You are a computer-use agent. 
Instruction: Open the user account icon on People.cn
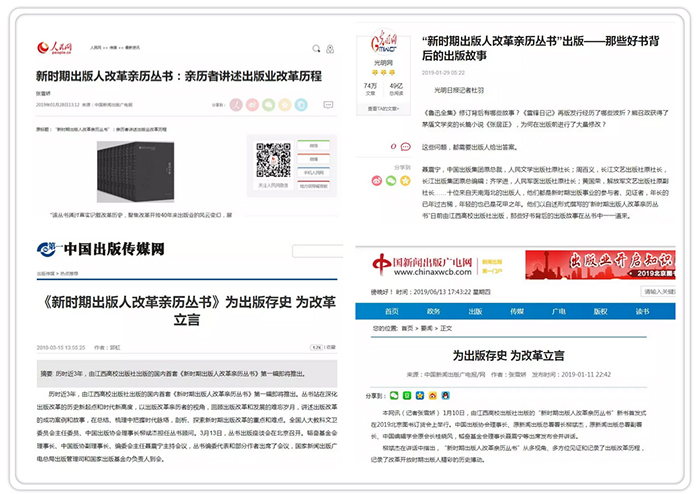331,47
